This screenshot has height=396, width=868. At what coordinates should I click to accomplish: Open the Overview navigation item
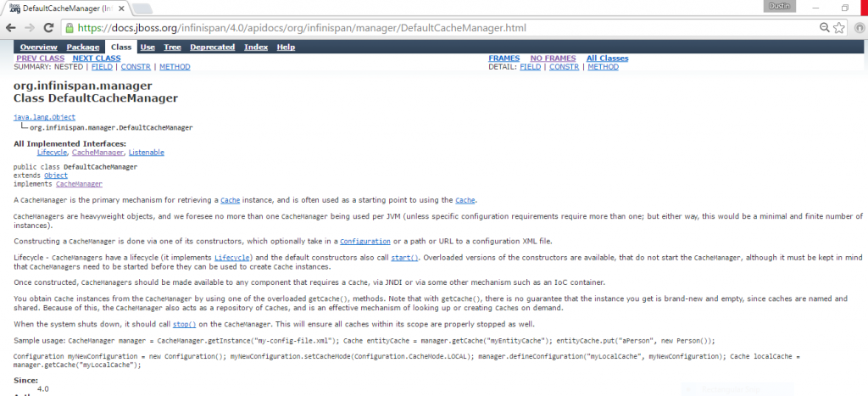39,47
